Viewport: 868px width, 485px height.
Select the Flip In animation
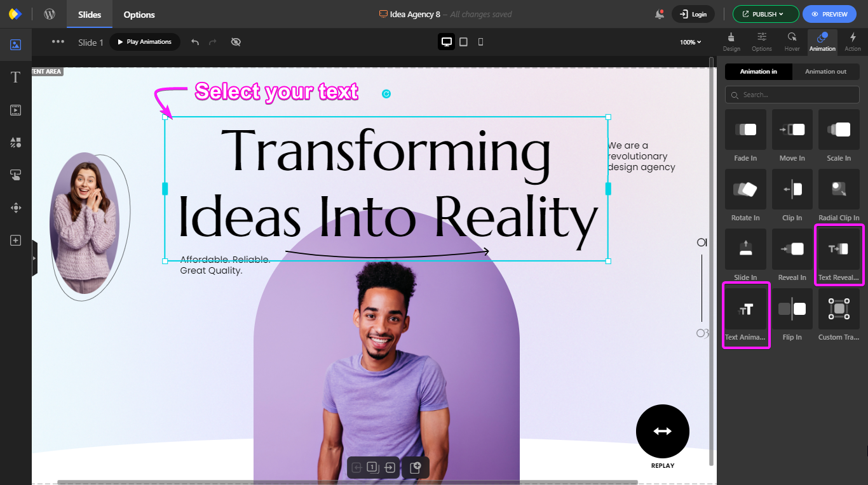(x=792, y=315)
